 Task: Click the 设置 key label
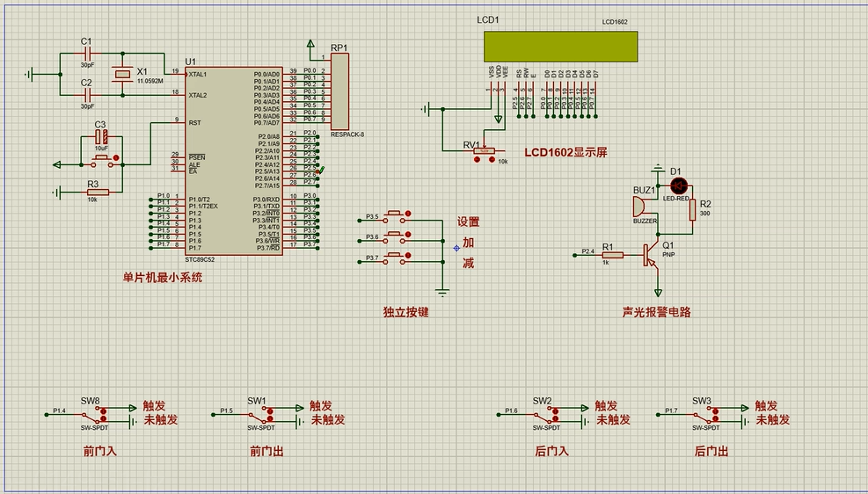[x=469, y=222]
